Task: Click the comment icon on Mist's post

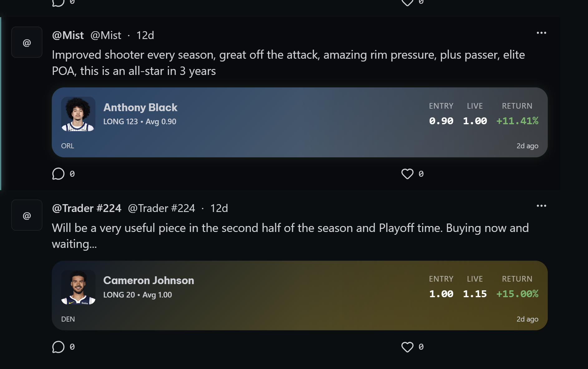Action: pyautogui.click(x=58, y=174)
